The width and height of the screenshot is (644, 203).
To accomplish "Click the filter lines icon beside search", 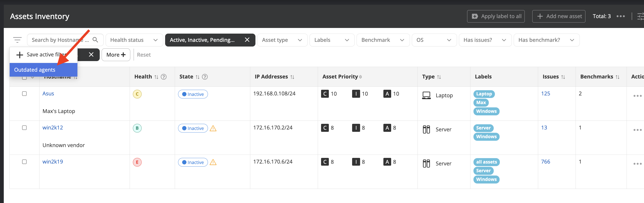I will (17, 40).
